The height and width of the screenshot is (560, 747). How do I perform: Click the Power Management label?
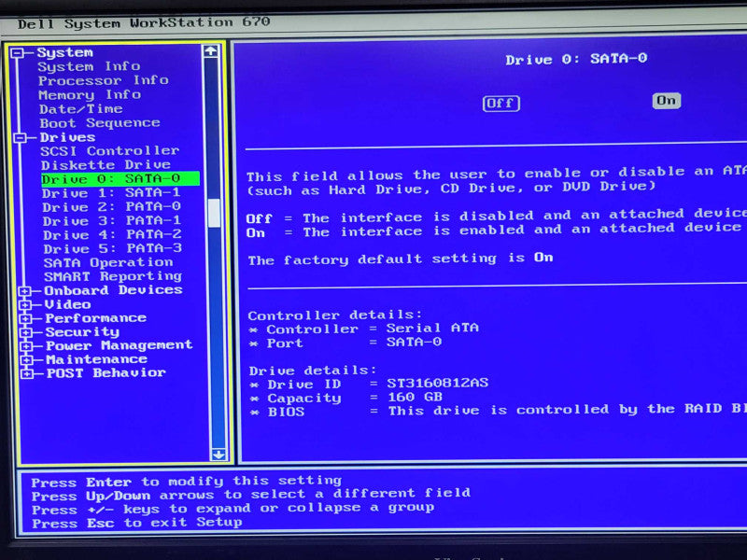(120, 345)
